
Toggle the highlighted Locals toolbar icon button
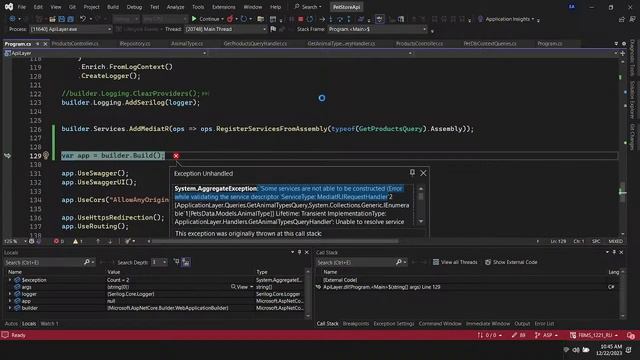click(186, 262)
